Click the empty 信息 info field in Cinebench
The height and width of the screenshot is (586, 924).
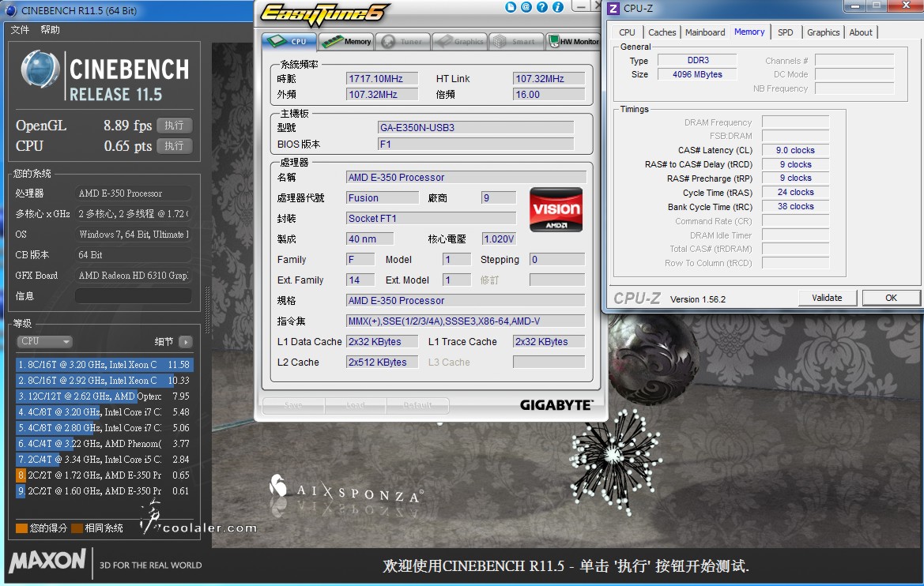[133, 296]
